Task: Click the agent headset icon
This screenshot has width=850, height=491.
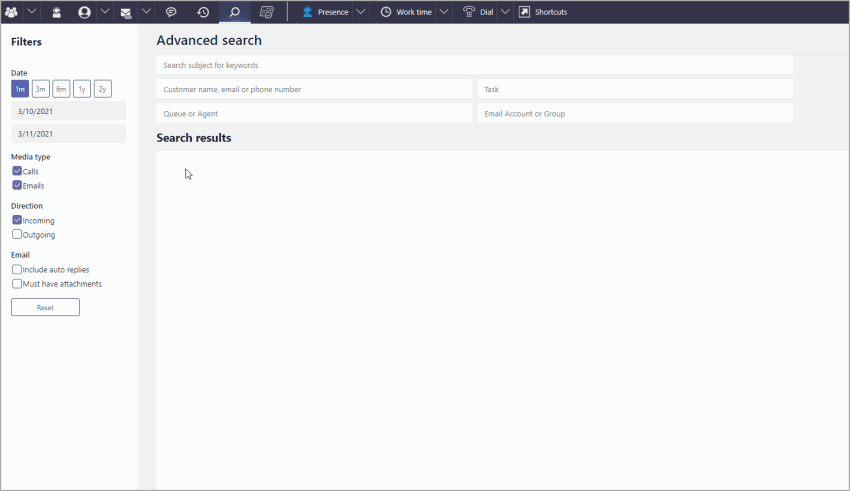Action: click(x=56, y=12)
